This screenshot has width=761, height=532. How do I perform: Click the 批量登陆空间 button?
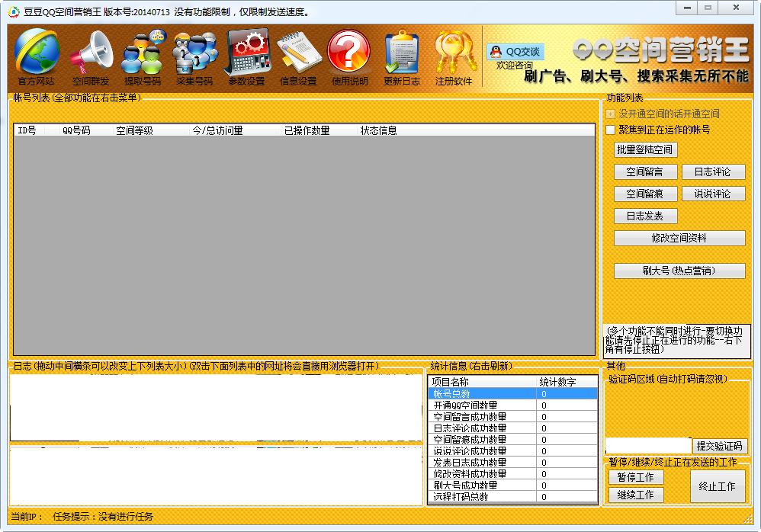[x=645, y=149]
